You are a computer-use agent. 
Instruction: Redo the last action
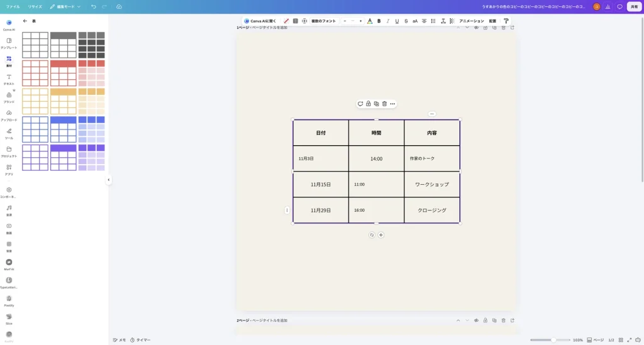pyautogui.click(x=104, y=6)
